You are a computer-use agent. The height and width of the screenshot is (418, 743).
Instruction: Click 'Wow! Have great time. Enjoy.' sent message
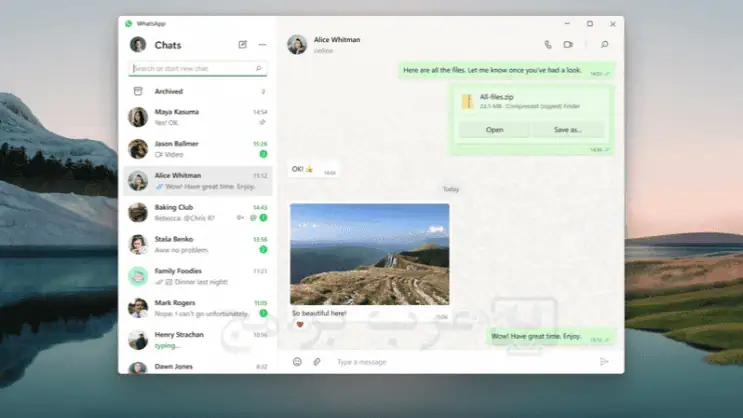click(x=550, y=336)
